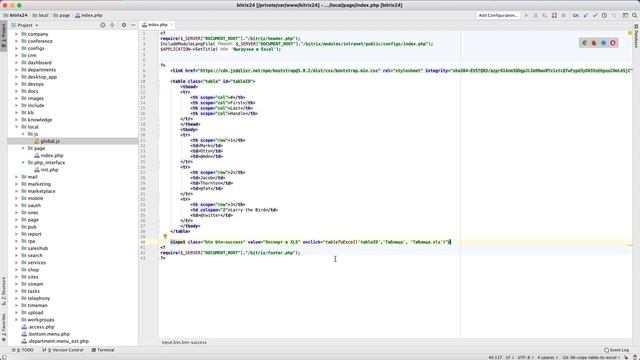640x360 pixels.
Task: Click the code line containing tableToExcel
Action: pyautogui.click(x=310, y=242)
